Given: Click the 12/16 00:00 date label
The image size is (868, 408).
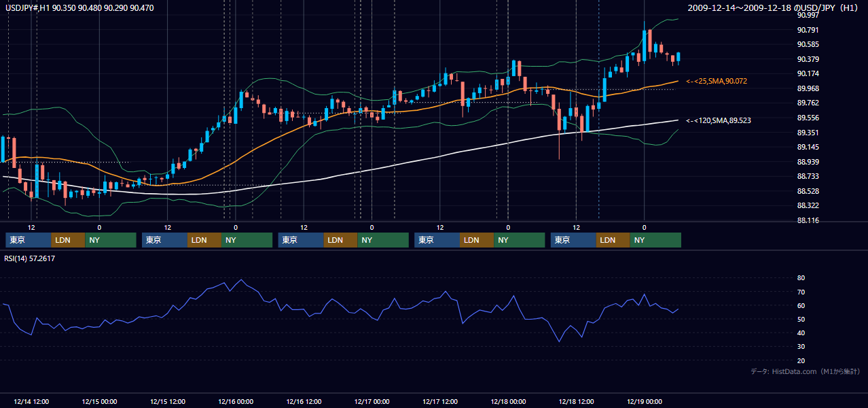Looking at the screenshot, I should pyautogui.click(x=236, y=402).
